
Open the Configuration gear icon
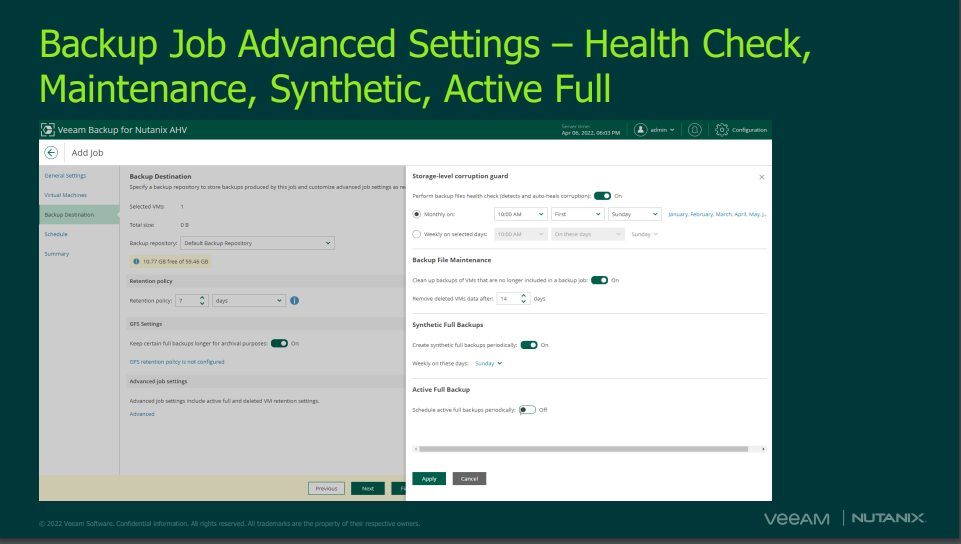(722, 130)
